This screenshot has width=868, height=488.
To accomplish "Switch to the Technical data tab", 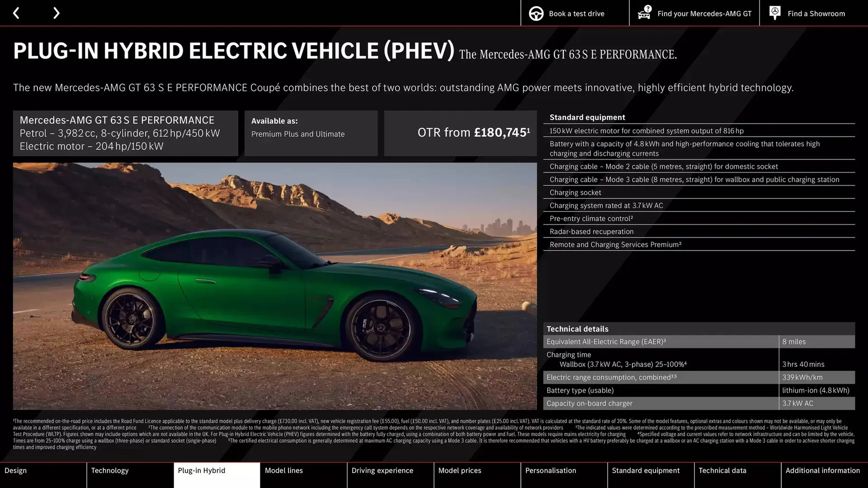I will pyautogui.click(x=738, y=475).
